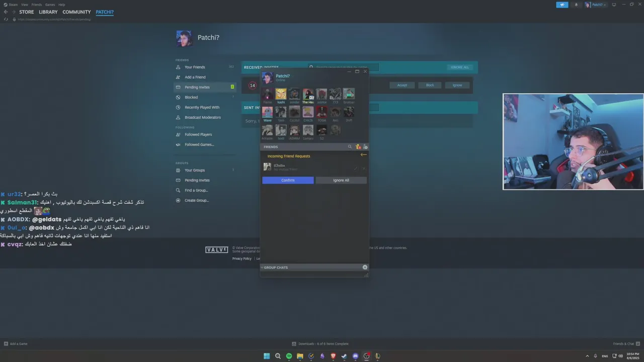
Task: Open Friends & Chat at bottom right
Action: click(626, 344)
